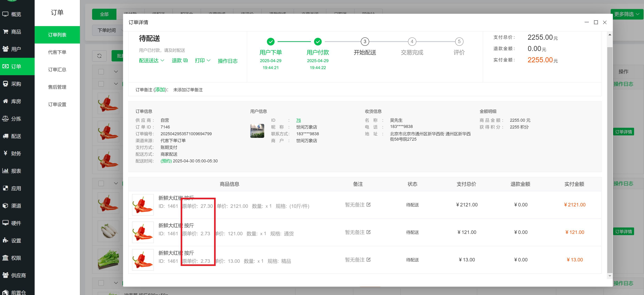This screenshot has height=295, width=644.
Task: Open the 打印 dropdown menu
Action: pos(202,61)
